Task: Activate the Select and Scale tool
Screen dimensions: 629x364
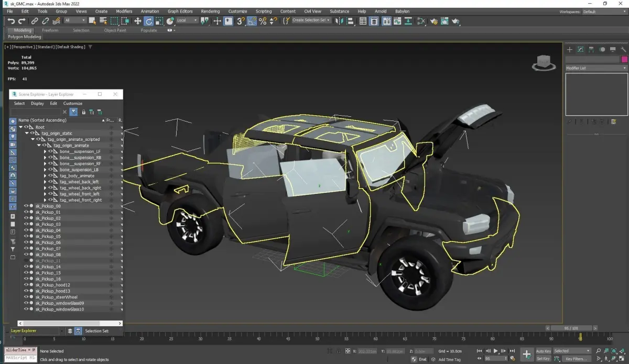Action: 159,21
